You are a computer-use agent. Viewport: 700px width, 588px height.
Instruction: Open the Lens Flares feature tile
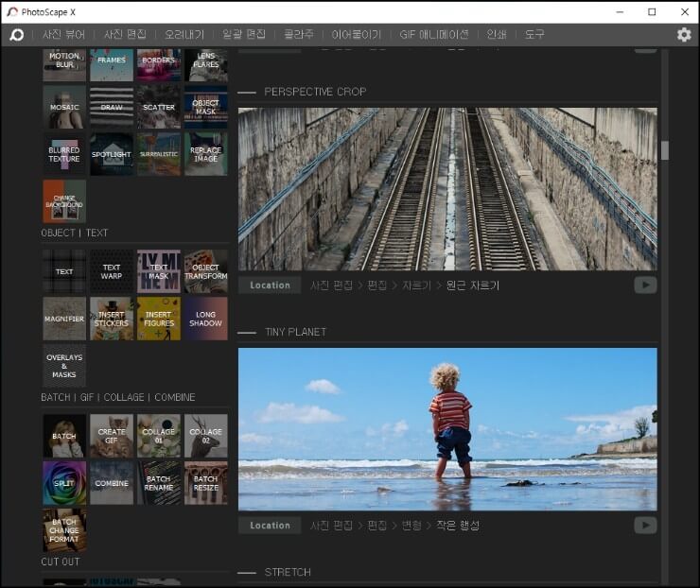[x=206, y=65]
